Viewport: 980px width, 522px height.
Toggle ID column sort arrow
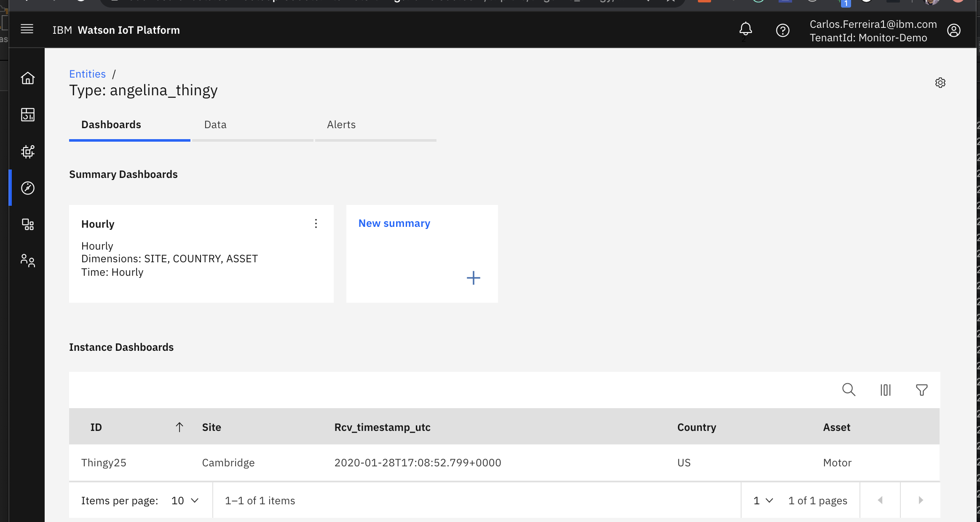coord(179,427)
